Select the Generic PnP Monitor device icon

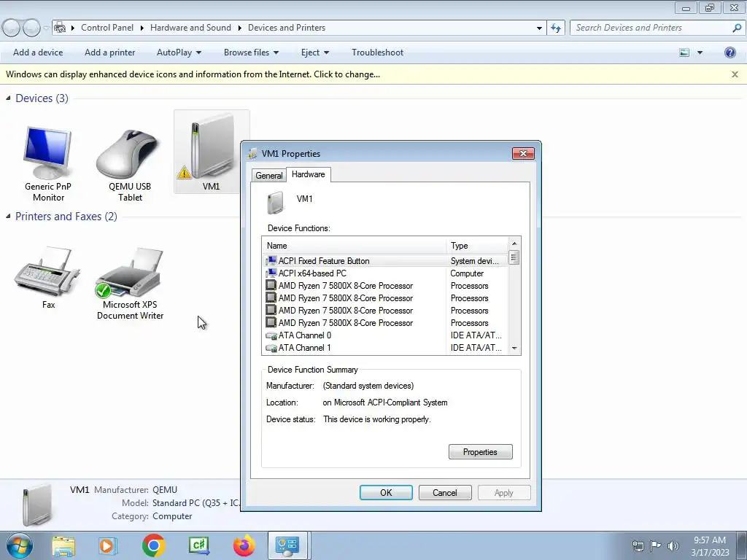(47, 163)
